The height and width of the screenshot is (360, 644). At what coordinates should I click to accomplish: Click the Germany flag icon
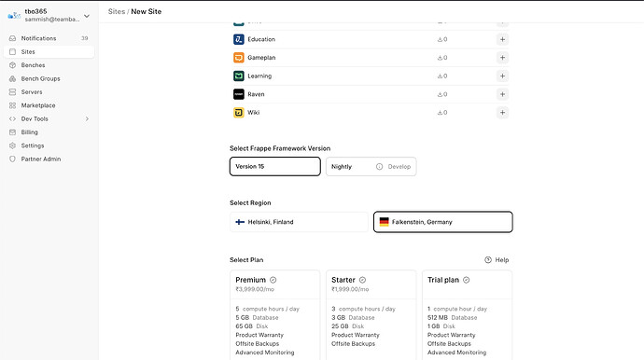point(384,222)
